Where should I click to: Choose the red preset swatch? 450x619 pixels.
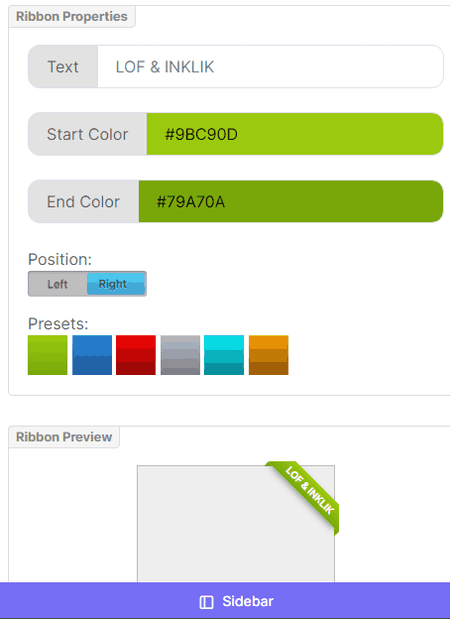[136, 355]
